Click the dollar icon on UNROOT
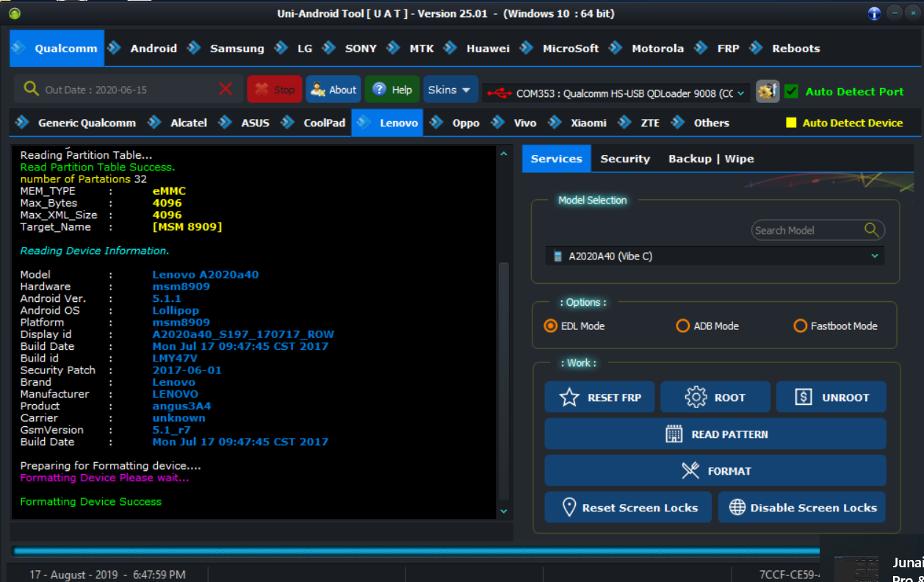924x582 pixels. [x=804, y=398]
